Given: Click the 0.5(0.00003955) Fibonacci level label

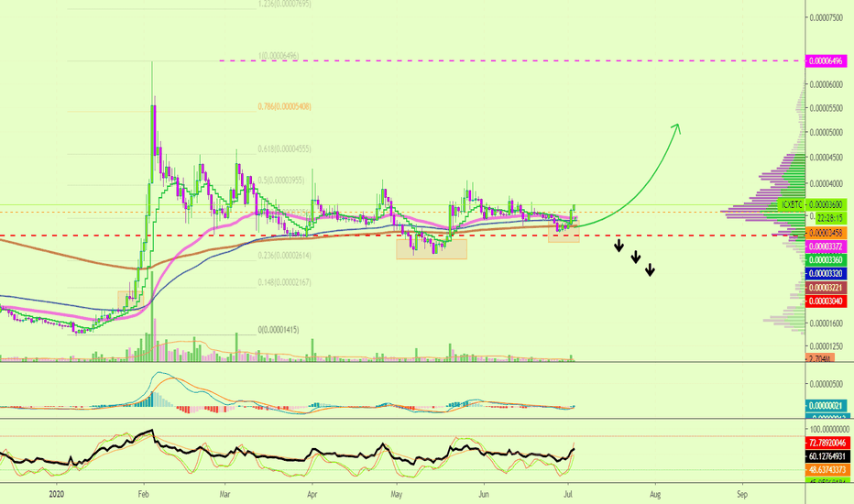Looking at the screenshot, I should point(281,181).
